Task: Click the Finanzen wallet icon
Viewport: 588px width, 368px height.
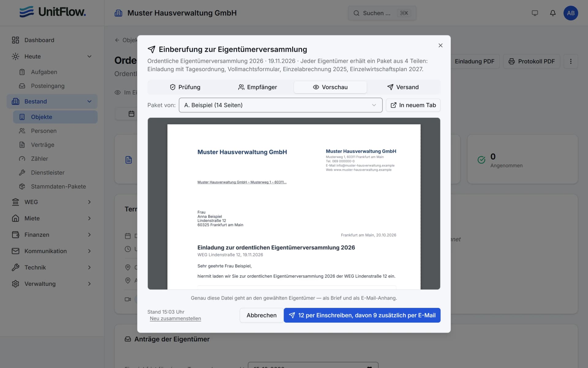Action: point(15,235)
